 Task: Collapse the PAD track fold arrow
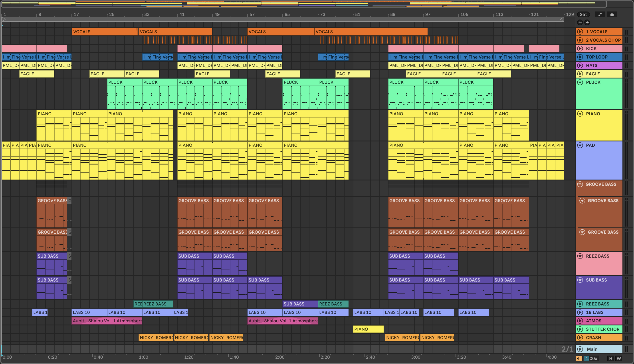pos(580,145)
